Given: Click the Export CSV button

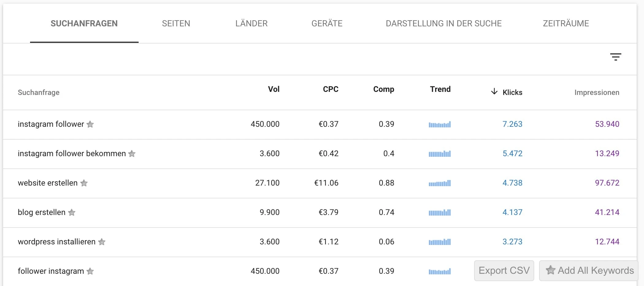Looking at the screenshot, I should [x=504, y=271].
